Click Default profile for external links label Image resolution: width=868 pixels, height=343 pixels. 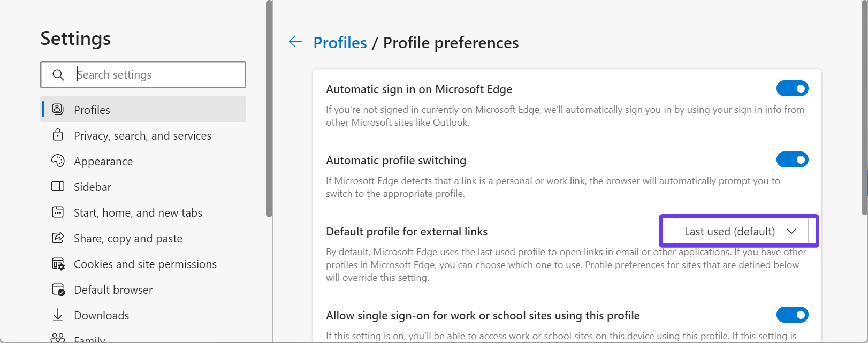[x=407, y=231]
